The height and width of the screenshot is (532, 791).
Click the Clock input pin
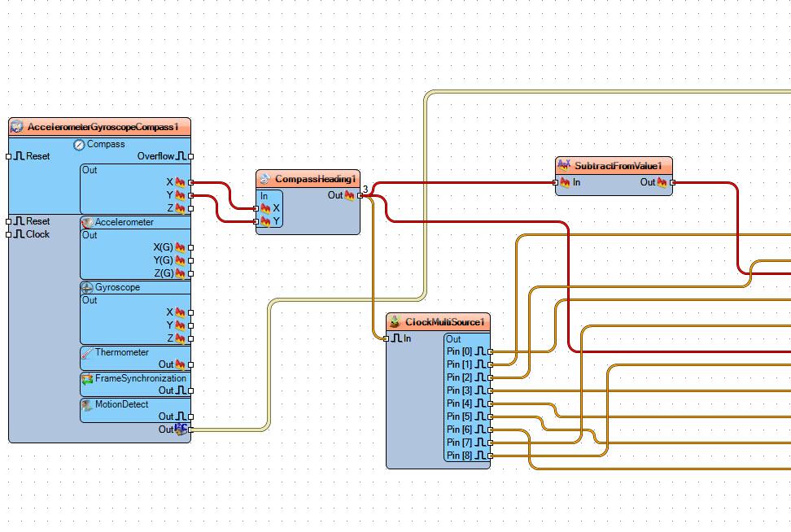coord(9,234)
